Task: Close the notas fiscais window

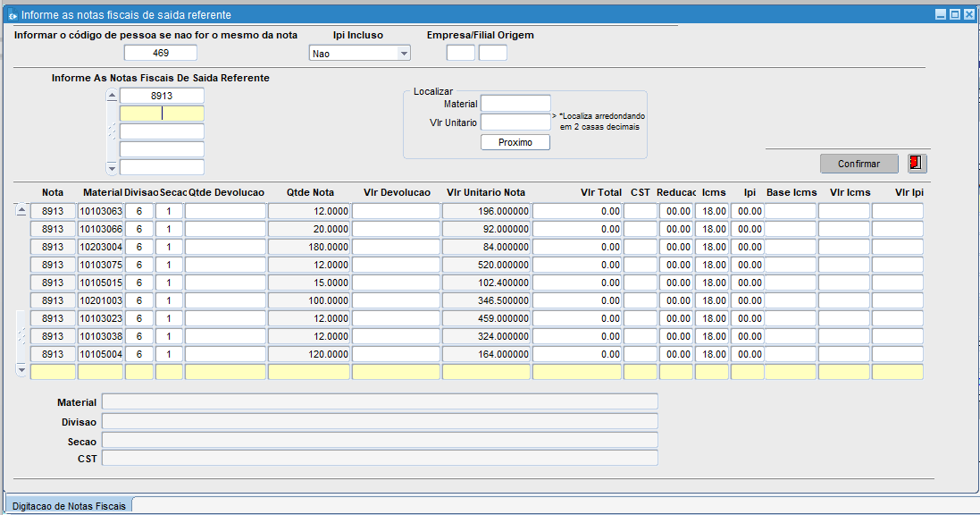Action: click(969, 14)
